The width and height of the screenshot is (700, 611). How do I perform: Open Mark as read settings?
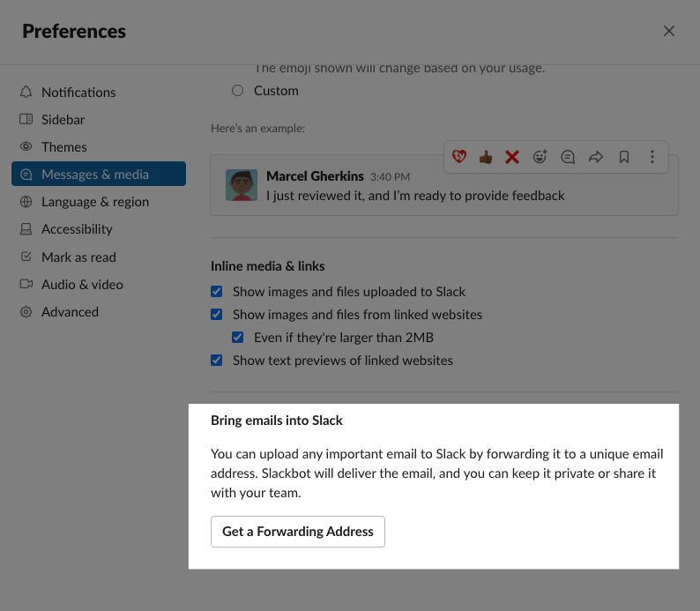pos(99,257)
